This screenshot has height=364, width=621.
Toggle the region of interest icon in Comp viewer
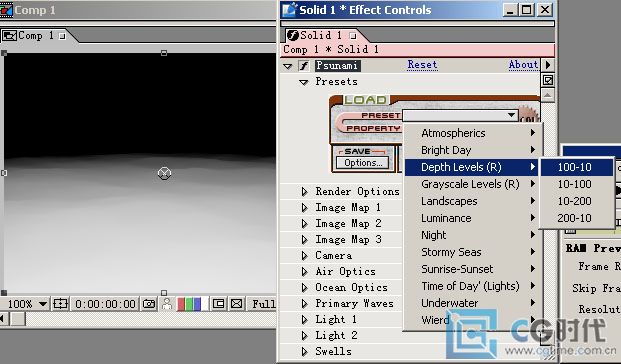click(x=218, y=304)
